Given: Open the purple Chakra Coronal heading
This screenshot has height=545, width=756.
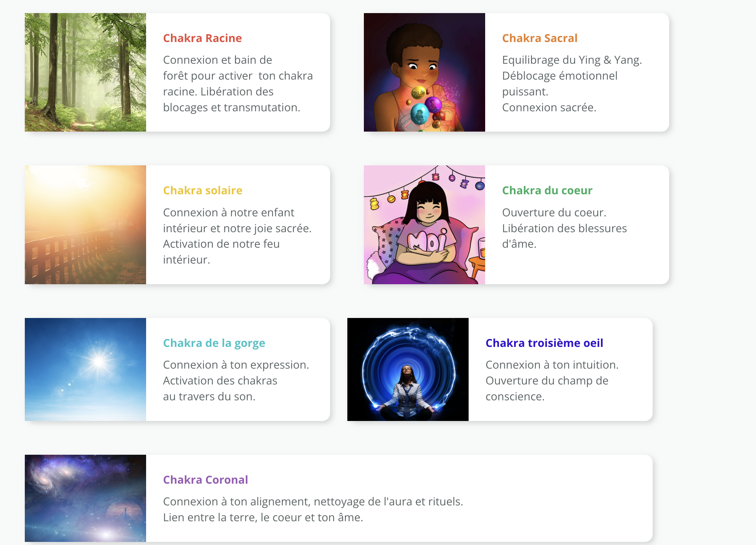Looking at the screenshot, I should (x=205, y=480).
